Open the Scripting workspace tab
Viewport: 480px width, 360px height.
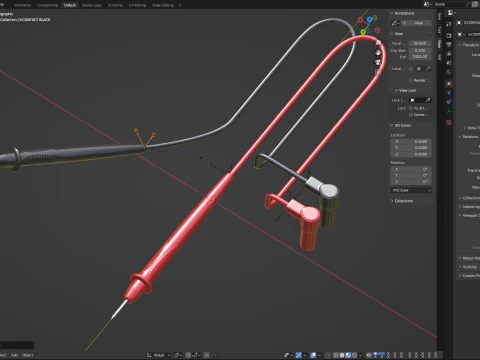pos(115,5)
